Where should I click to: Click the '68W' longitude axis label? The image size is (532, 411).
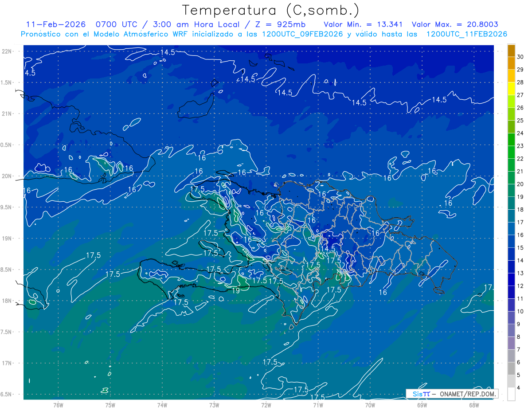click(474, 405)
